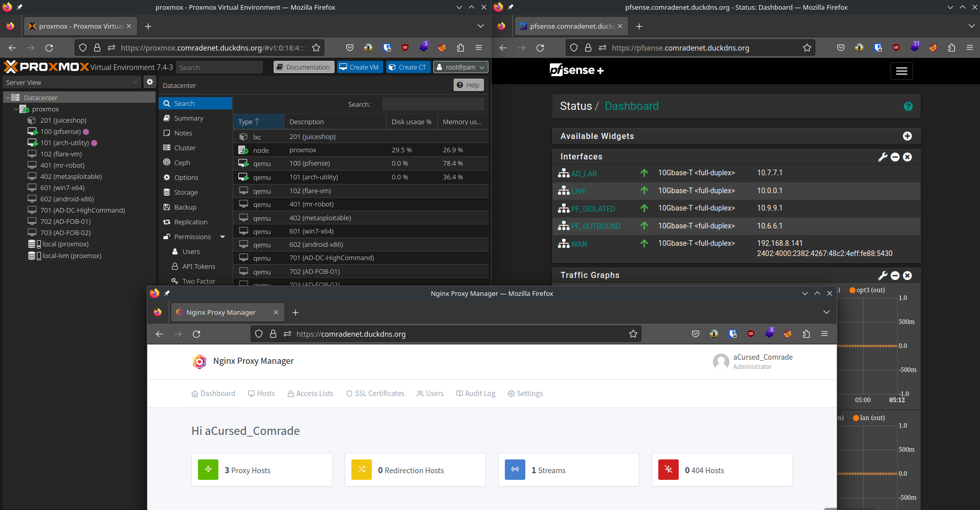Click Create CT in Proxmox

408,67
